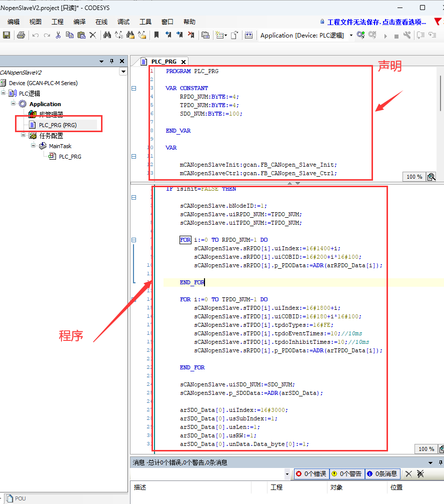
Task: Collapse the 任务配置 tree node
Action: click(x=23, y=135)
